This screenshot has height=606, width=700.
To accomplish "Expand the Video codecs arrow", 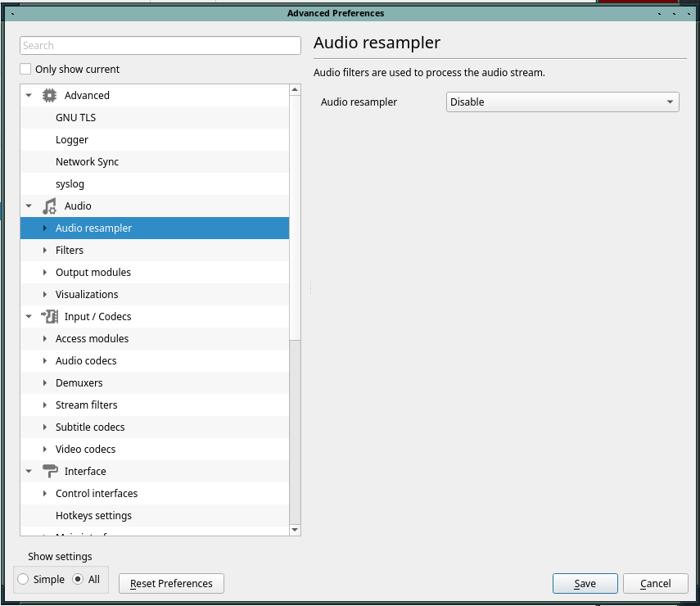I will click(44, 449).
